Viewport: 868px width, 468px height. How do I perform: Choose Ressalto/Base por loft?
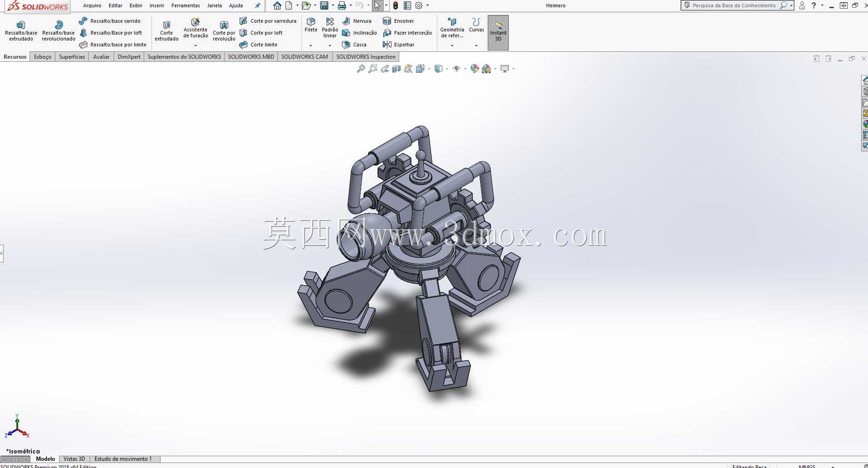click(110, 33)
